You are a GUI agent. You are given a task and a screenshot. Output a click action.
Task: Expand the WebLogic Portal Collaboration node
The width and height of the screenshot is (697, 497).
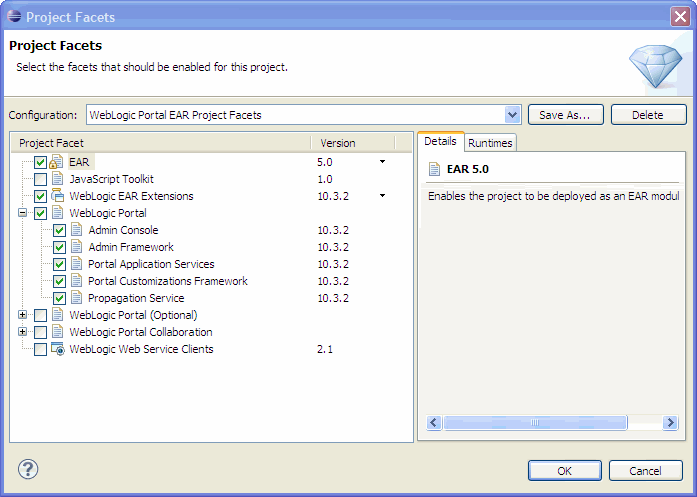pos(22,332)
